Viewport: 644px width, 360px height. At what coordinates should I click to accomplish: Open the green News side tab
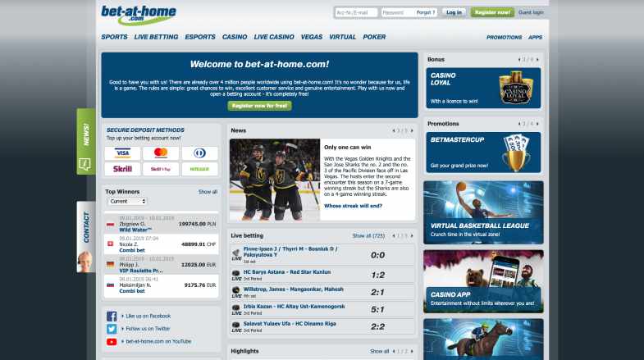coord(86,141)
